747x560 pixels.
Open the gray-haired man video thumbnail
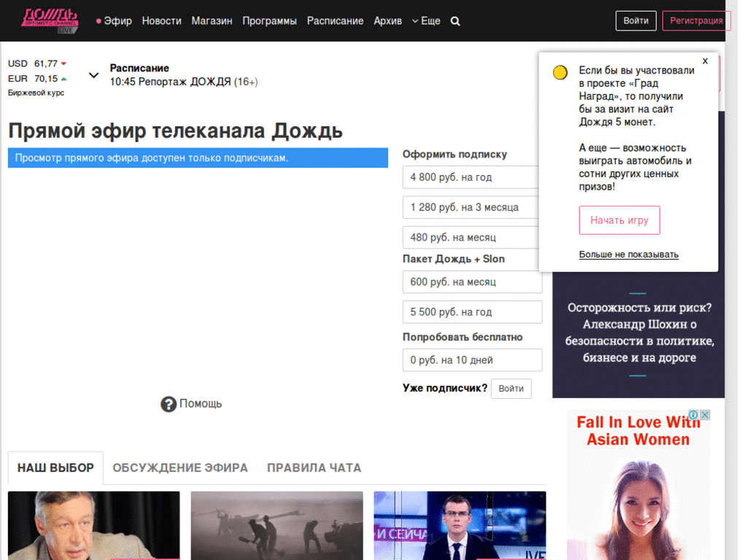(x=94, y=526)
